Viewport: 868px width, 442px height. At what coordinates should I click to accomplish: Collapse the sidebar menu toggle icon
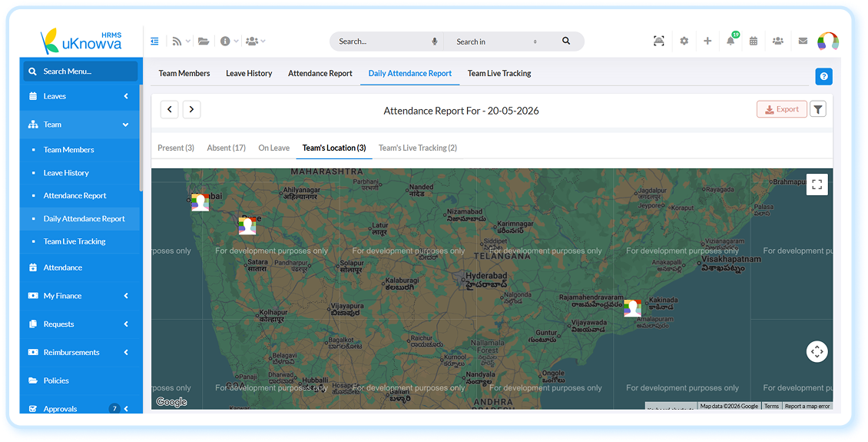154,41
